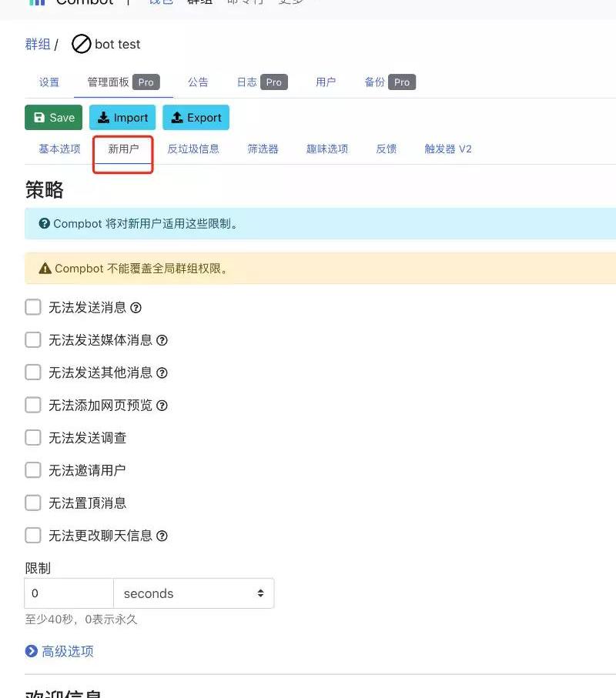Click the help icon beside 无法发送消息
Image resolution: width=616 pixels, height=698 pixels.
pos(136,308)
